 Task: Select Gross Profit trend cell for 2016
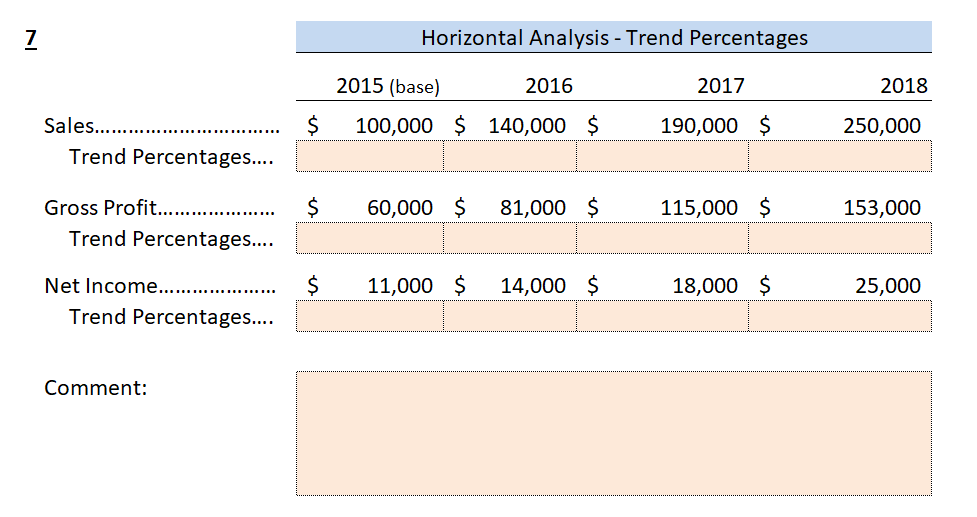coord(510,238)
